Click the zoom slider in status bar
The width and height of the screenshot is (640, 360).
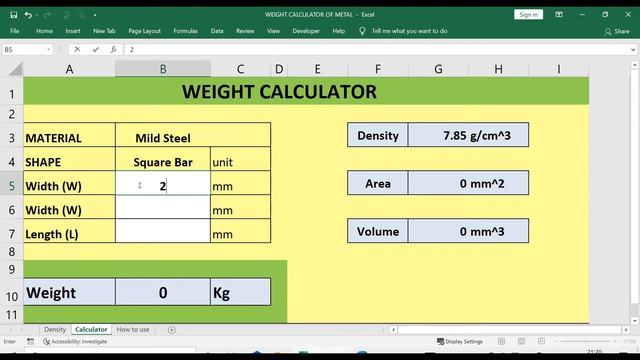[586, 341]
